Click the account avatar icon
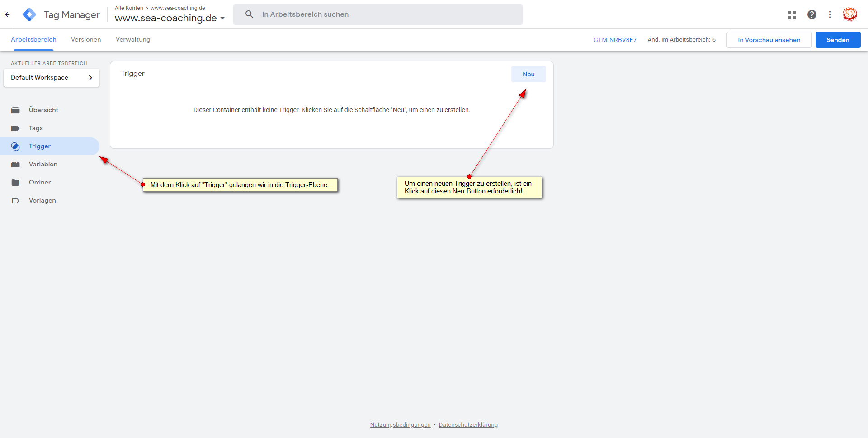 (850, 14)
